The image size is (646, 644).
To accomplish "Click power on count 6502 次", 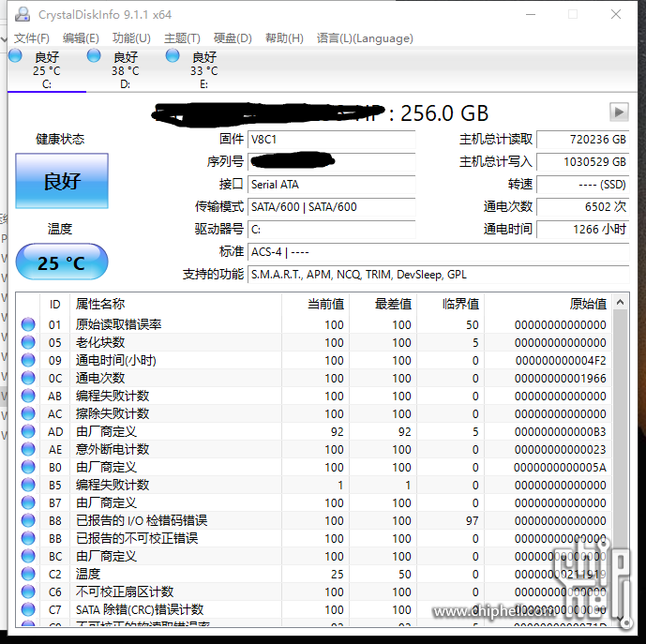I will tap(583, 206).
